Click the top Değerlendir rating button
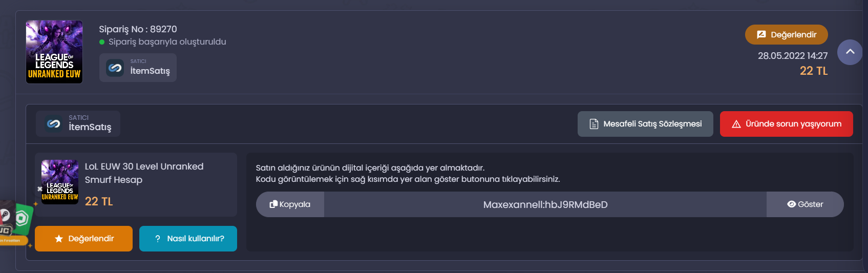The width and height of the screenshot is (868, 273). tap(786, 34)
